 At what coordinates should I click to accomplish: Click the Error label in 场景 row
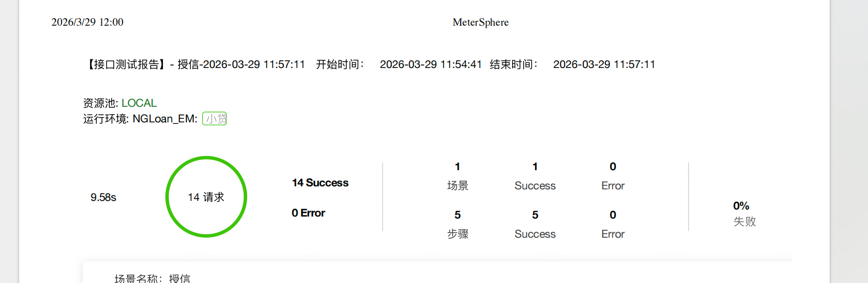pyautogui.click(x=612, y=186)
